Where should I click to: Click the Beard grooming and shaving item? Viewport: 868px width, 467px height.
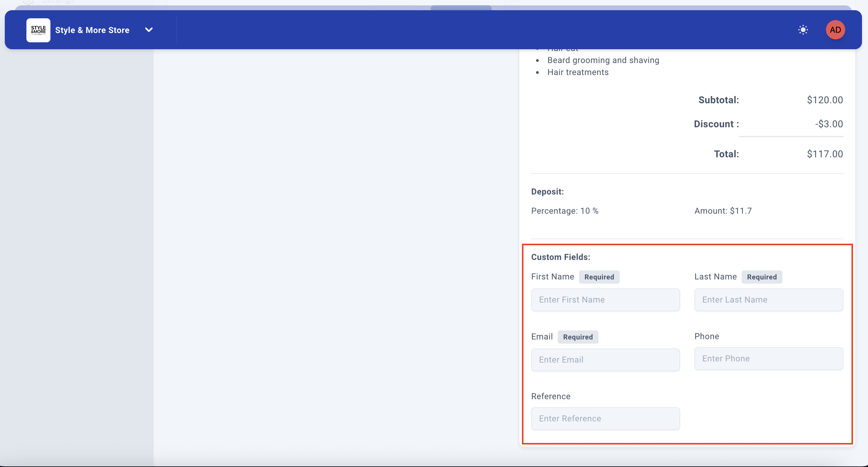pos(603,60)
